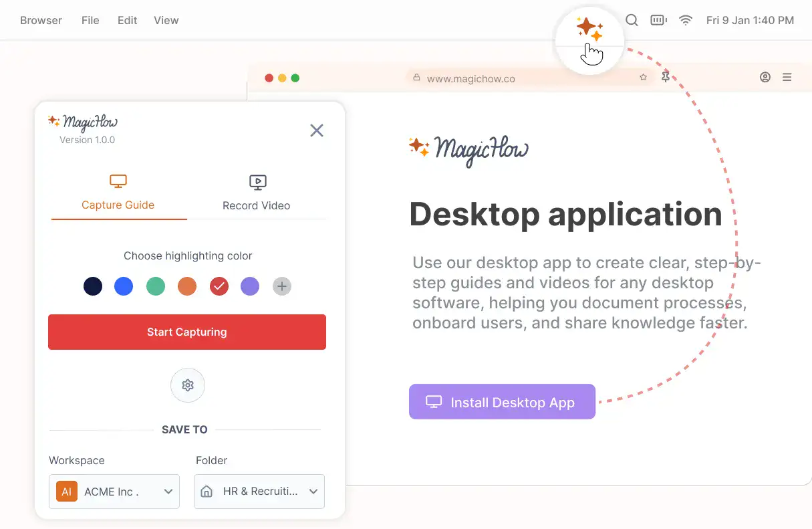Screen dimensions: 812x529
Task: Open the Workspace dropdown showing ACME Inc
Action: point(114,491)
